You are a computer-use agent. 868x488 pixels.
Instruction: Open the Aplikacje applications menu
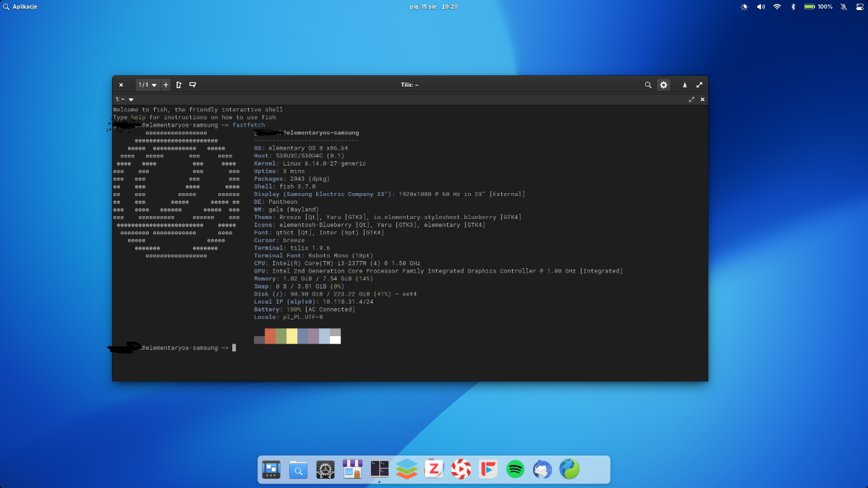tap(20, 7)
